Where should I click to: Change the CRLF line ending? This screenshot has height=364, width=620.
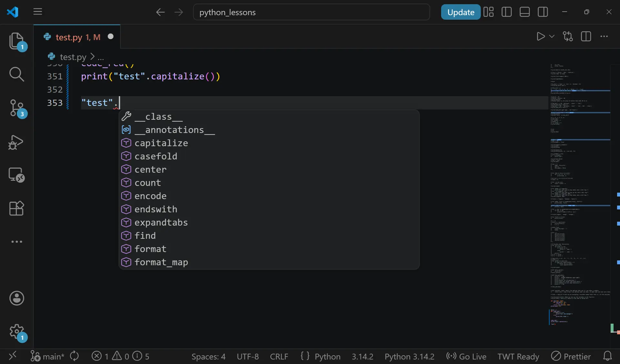tap(279, 357)
